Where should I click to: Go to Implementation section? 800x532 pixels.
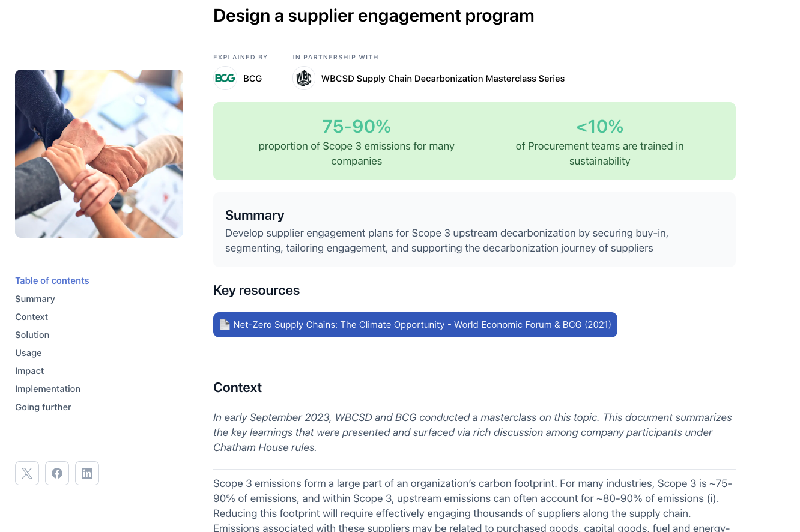pos(48,389)
